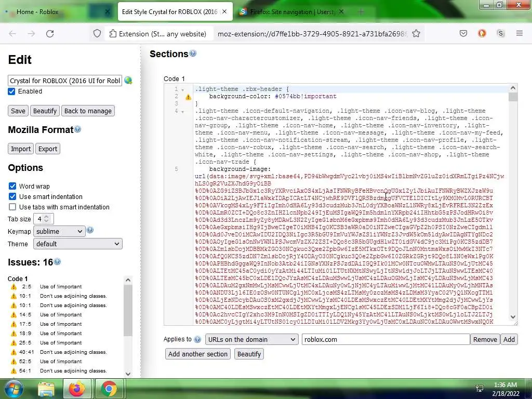The image size is (532, 399).
Task: Open the URLs on the domain dropdown
Action: (251, 339)
